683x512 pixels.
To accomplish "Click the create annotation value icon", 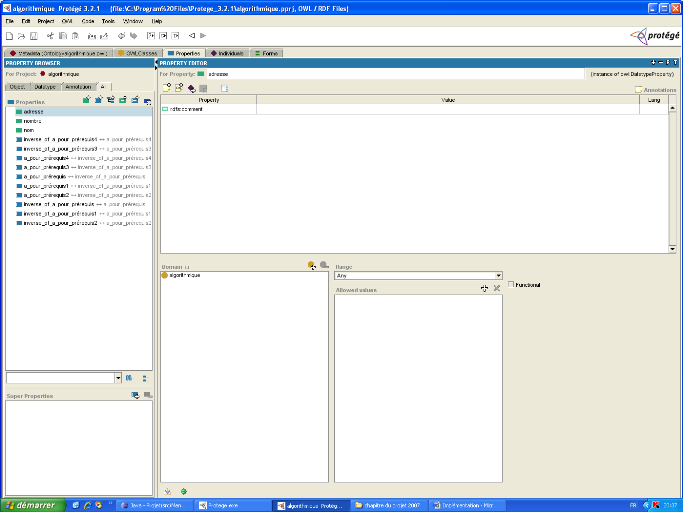I will pyautogui.click(x=166, y=88).
